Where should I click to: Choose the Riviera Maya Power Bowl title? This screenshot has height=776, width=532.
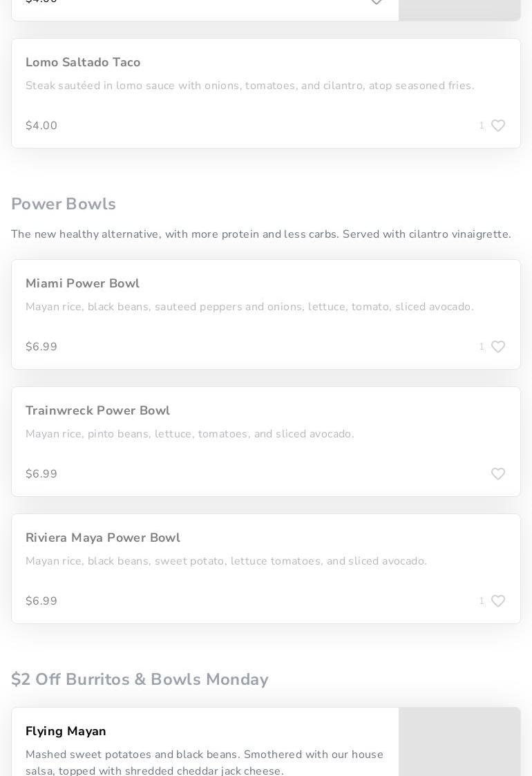(x=103, y=538)
